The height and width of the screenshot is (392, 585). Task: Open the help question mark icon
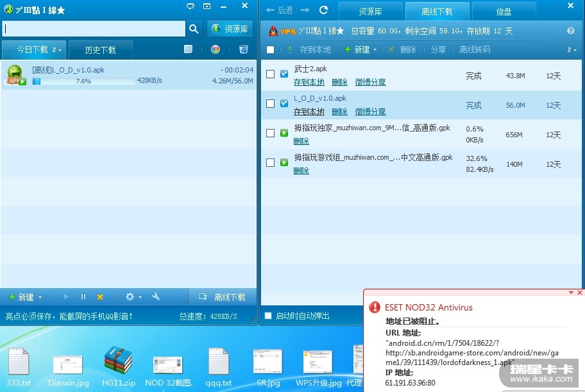[x=570, y=31]
